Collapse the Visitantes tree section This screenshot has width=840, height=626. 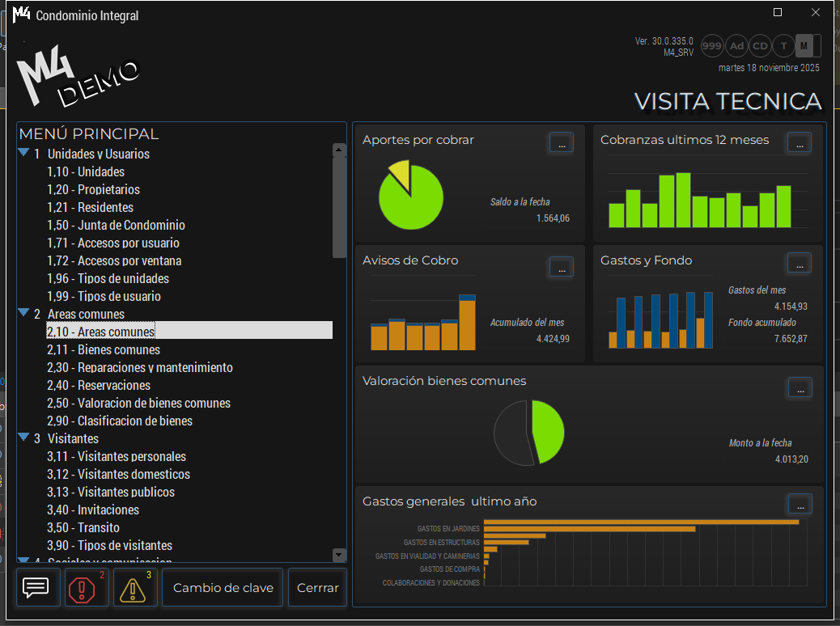pyautogui.click(x=23, y=438)
